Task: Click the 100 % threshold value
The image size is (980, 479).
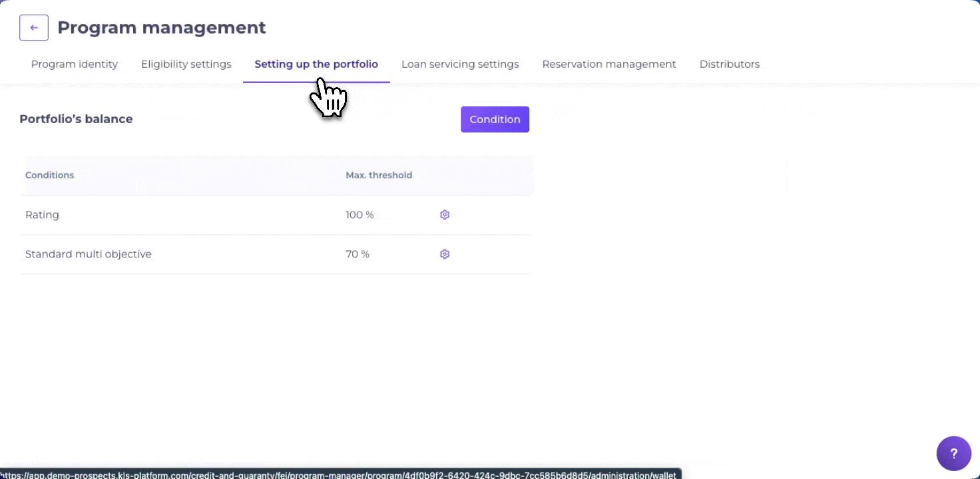Action: coord(360,215)
